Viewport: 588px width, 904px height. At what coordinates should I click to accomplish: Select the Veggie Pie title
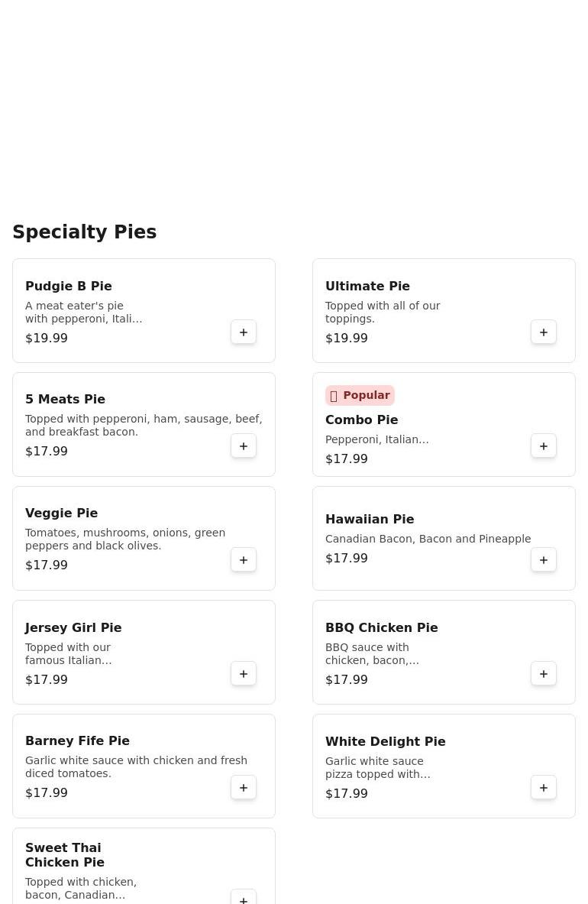click(61, 513)
